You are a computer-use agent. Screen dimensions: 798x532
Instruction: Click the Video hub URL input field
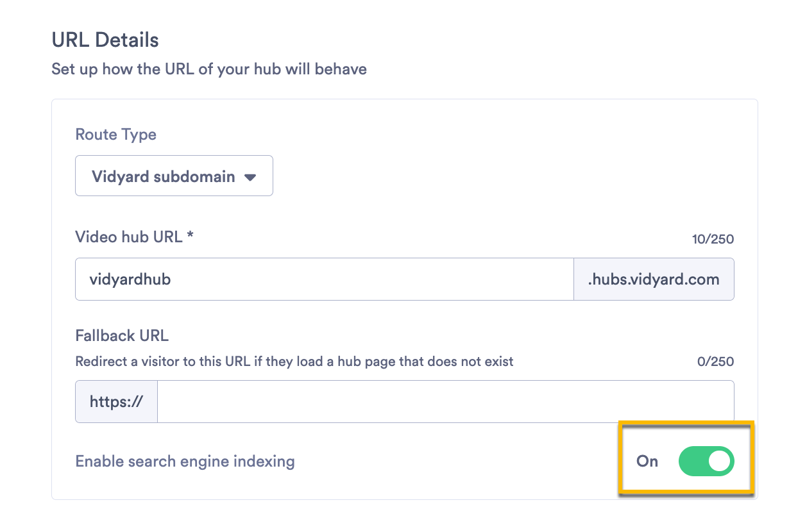pyautogui.click(x=324, y=279)
